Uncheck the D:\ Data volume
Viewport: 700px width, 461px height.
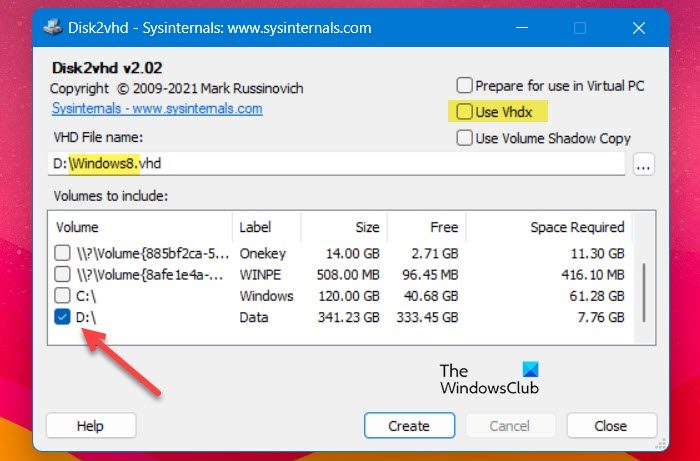(x=62, y=317)
